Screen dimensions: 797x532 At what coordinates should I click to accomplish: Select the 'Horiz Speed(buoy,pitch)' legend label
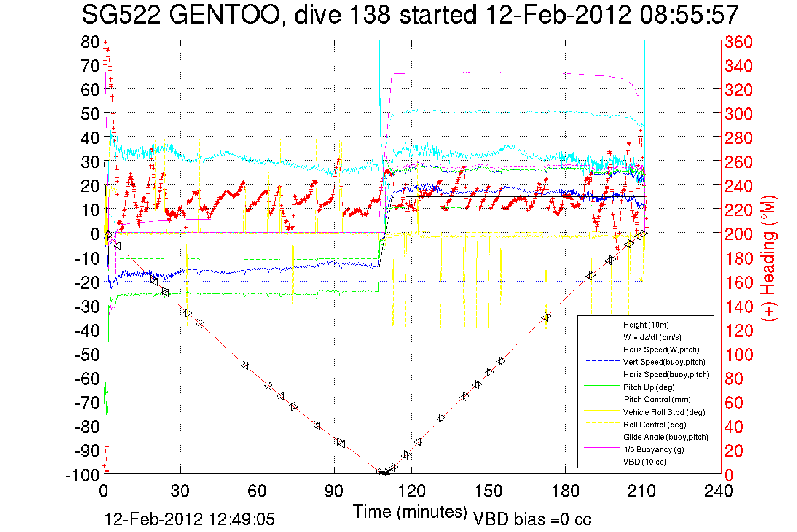point(666,374)
